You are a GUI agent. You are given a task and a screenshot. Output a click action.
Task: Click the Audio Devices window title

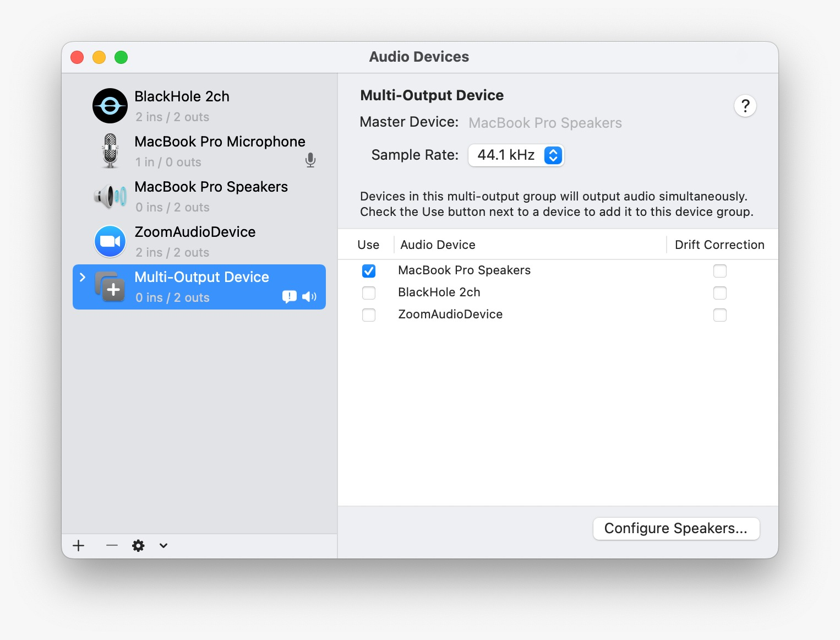[419, 57]
